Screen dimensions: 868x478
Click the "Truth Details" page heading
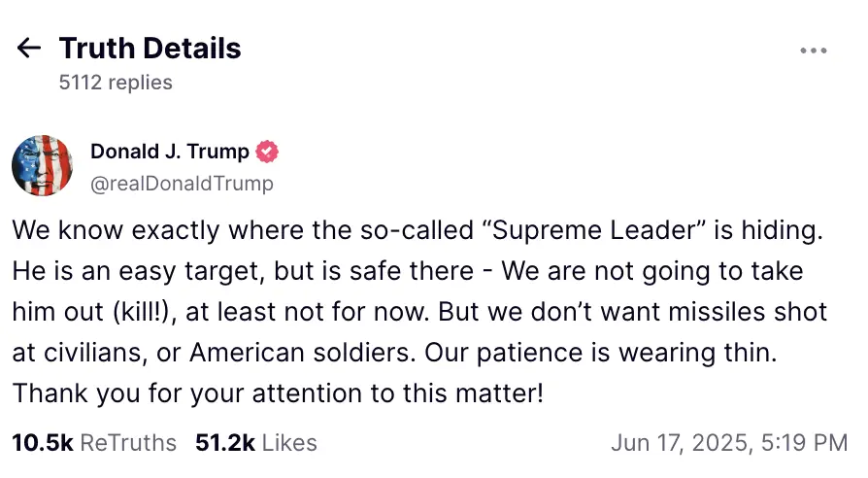150,49
